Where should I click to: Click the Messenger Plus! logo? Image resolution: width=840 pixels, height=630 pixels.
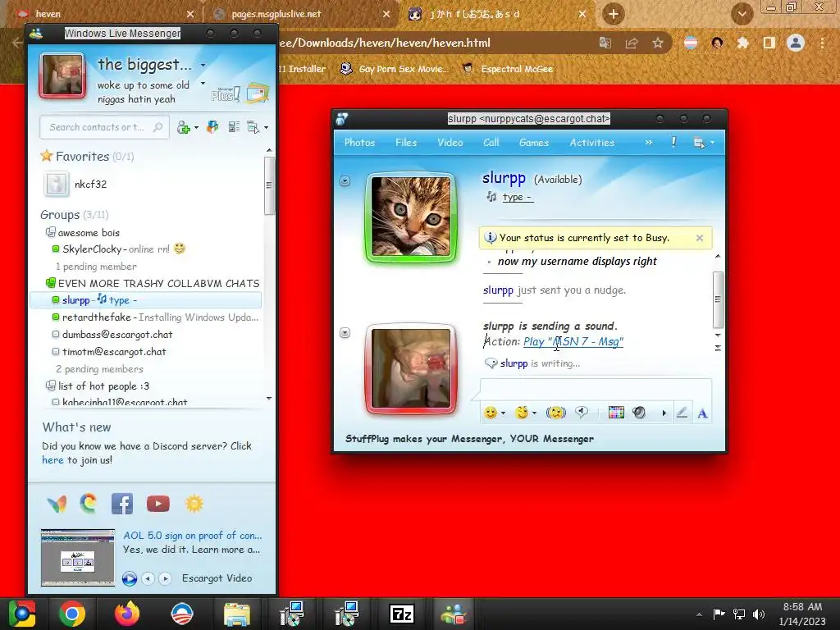pos(225,94)
